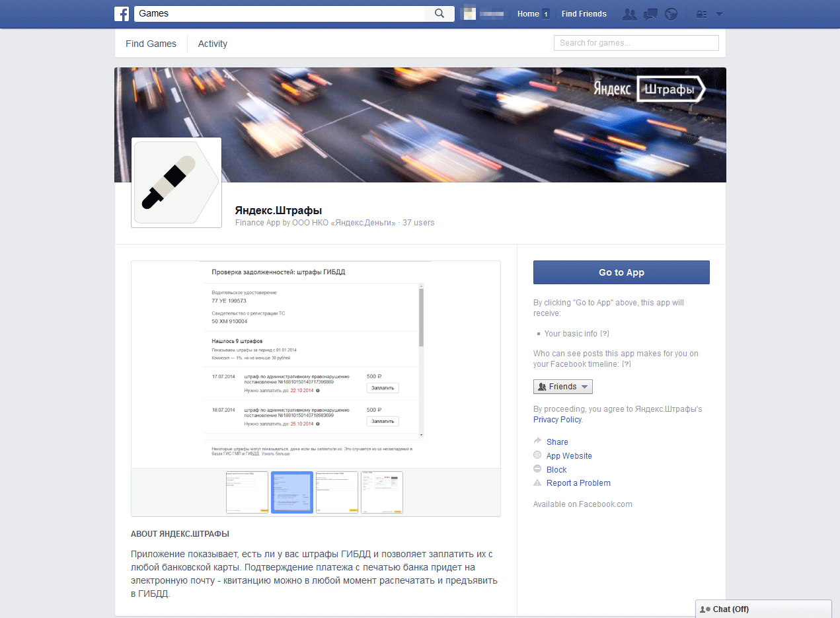Click the App Website globe icon
The height and width of the screenshot is (618, 840).
pyautogui.click(x=537, y=455)
